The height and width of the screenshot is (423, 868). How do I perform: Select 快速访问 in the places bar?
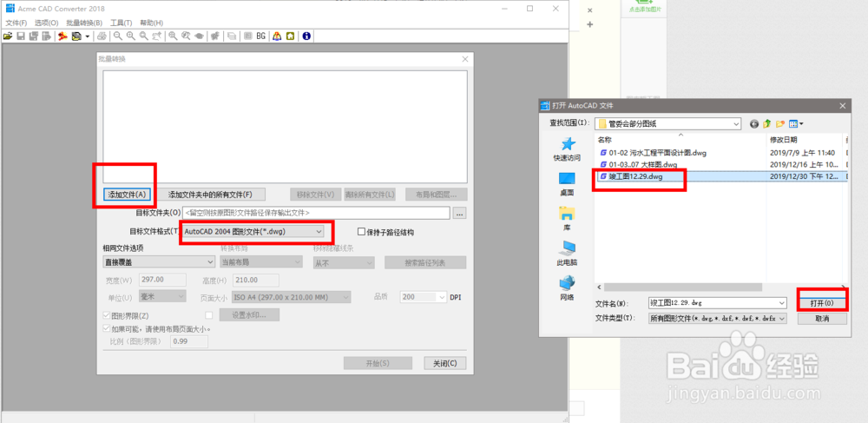coord(567,149)
